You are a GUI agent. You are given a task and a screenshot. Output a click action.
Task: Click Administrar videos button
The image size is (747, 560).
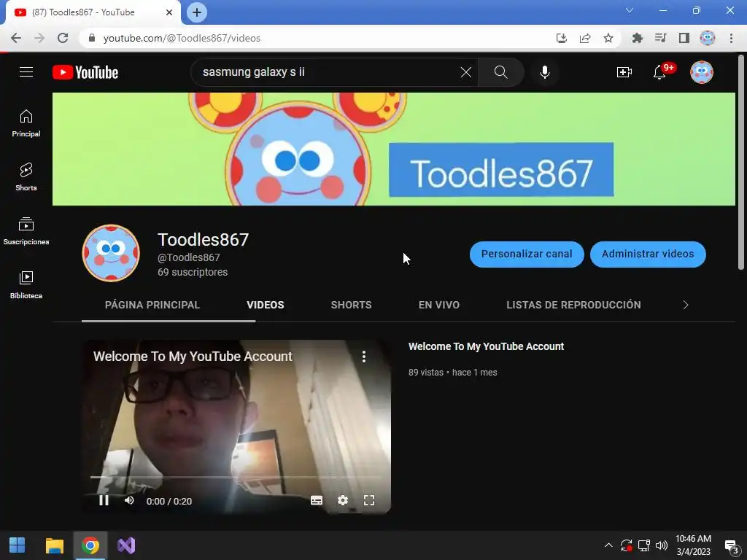pyautogui.click(x=648, y=254)
